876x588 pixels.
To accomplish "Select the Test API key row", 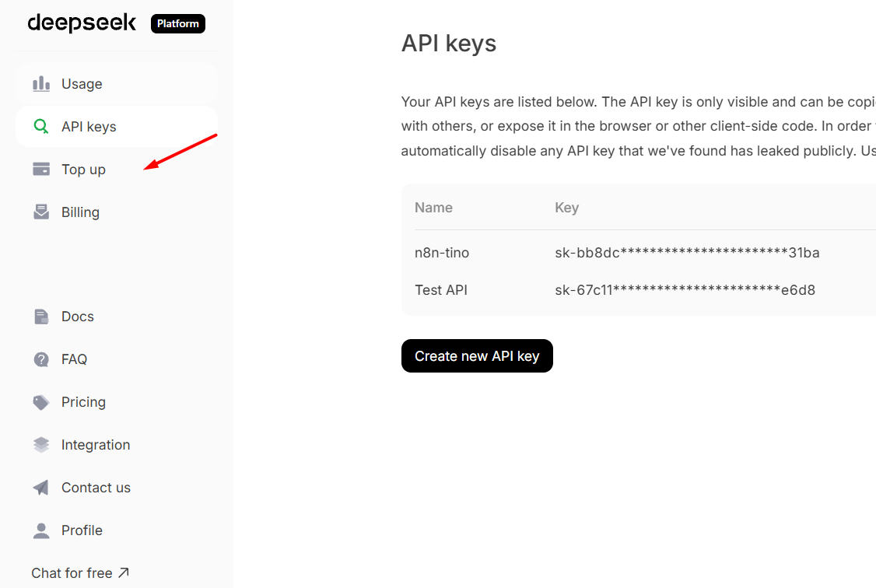I will [x=440, y=290].
